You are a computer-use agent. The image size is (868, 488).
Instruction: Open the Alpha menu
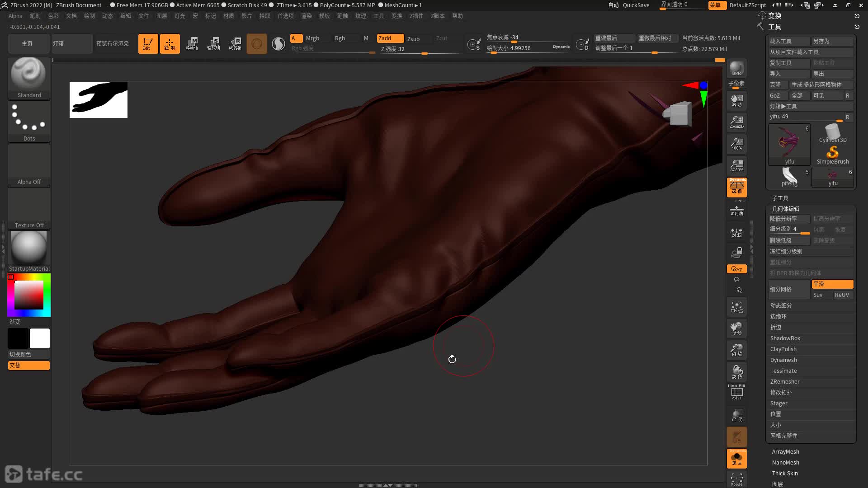[15, 16]
